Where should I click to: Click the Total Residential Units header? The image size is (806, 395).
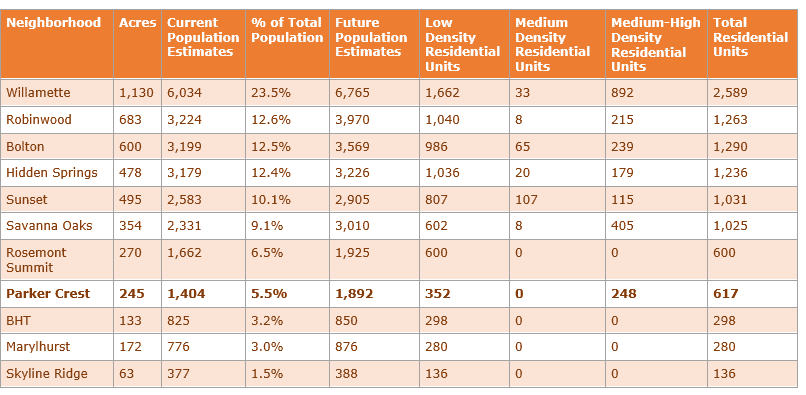pos(750,37)
